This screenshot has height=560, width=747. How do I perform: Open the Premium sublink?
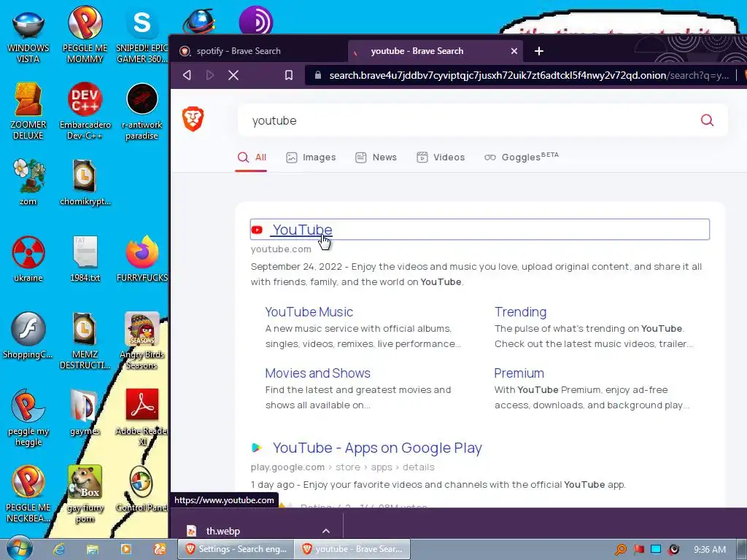pyautogui.click(x=519, y=373)
